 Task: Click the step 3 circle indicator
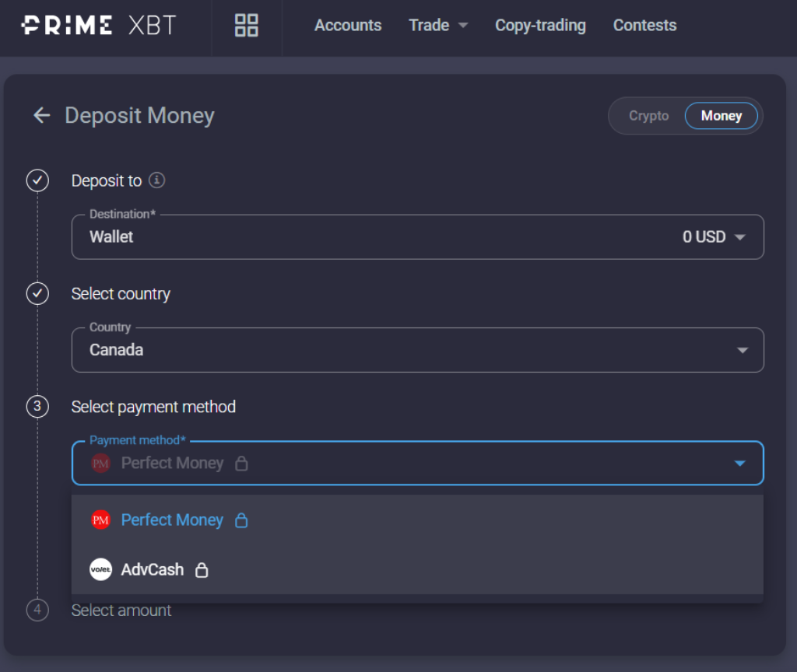click(x=37, y=407)
